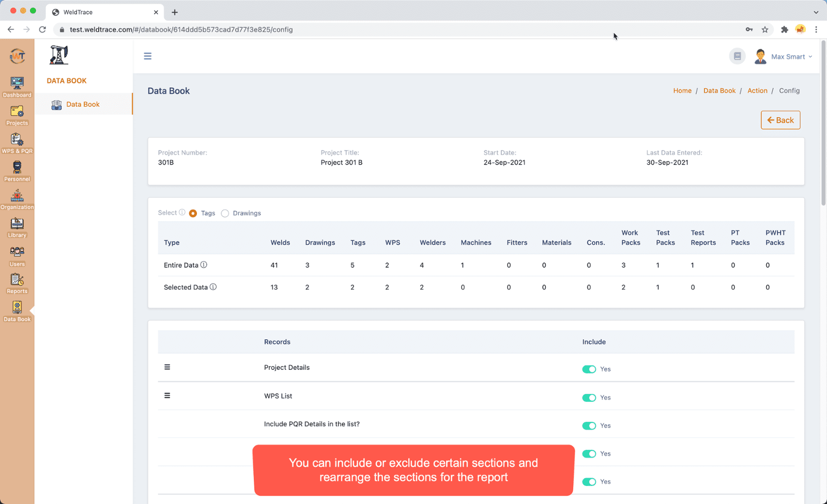Click the info icon next to Selected Data
Screen dimensions: 827x504
pyautogui.click(x=213, y=287)
